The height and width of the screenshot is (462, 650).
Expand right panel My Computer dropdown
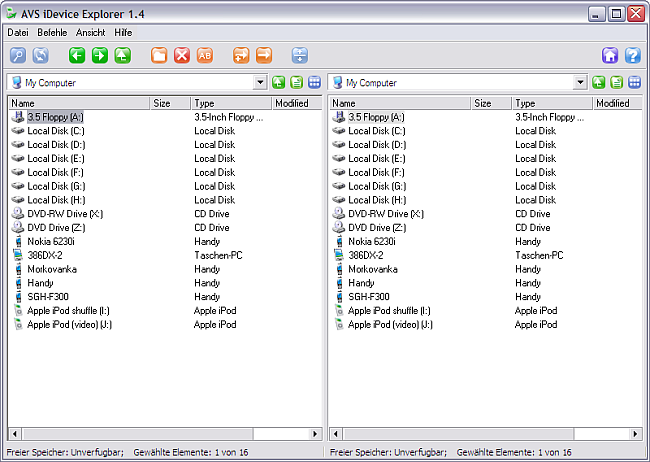580,83
